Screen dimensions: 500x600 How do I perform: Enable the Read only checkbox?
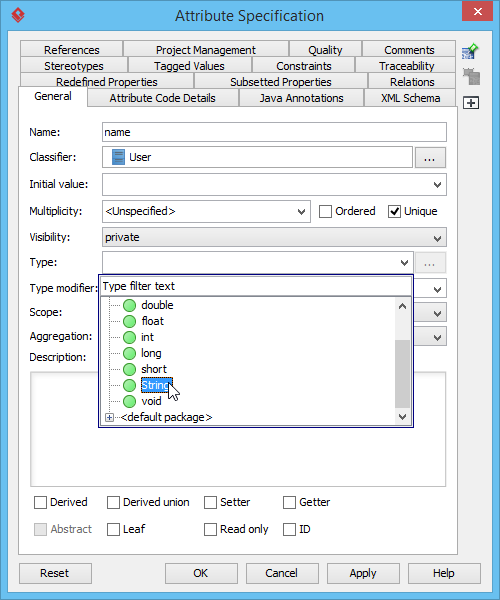click(210, 530)
